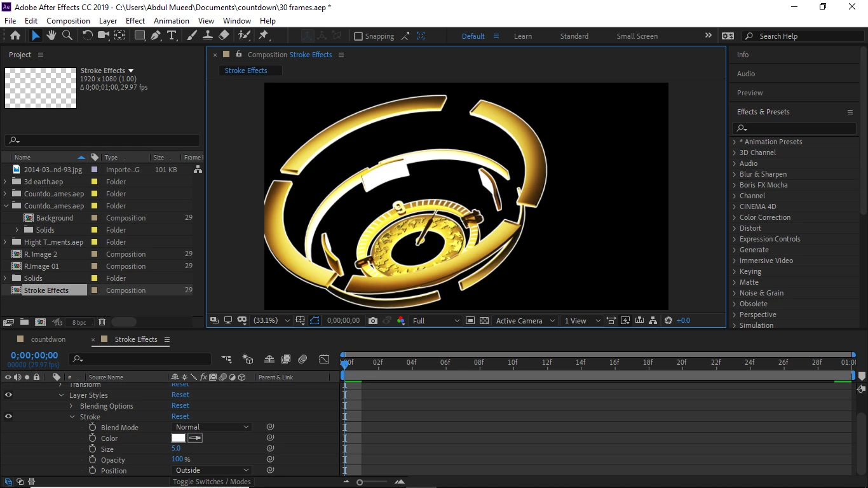Click 8 bpc color depth button
The image size is (868, 488).
[79, 322]
